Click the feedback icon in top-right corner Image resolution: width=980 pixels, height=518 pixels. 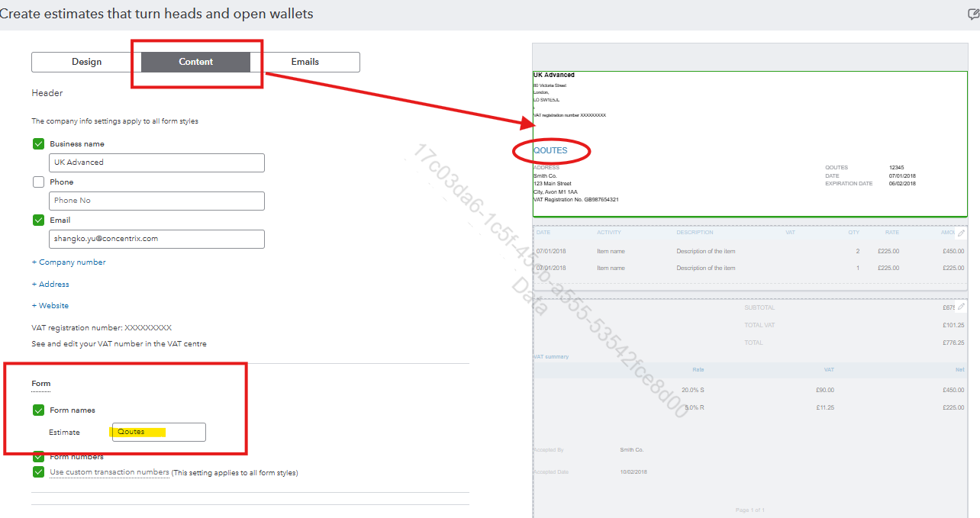point(973,14)
